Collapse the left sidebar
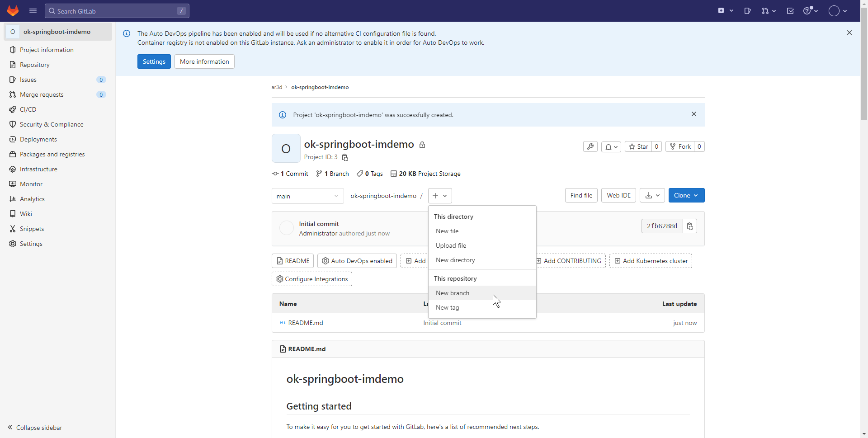Image resolution: width=868 pixels, height=438 pixels. 35,428
